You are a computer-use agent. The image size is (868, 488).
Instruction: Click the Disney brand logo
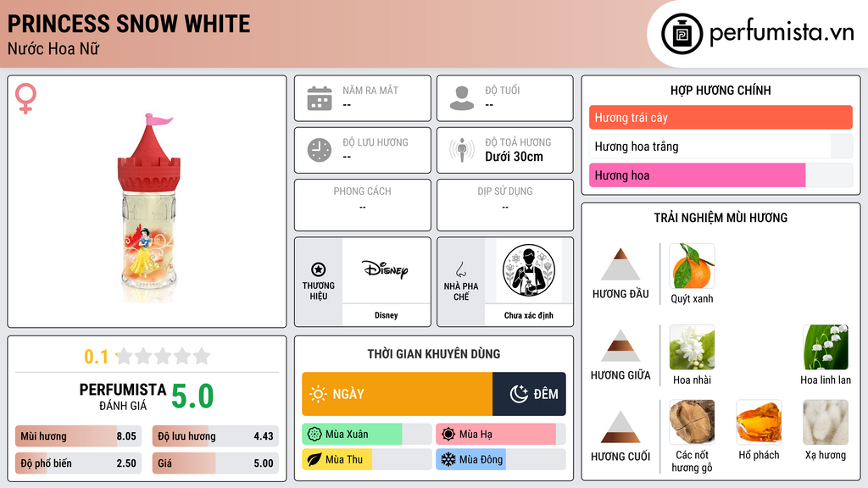click(386, 269)
